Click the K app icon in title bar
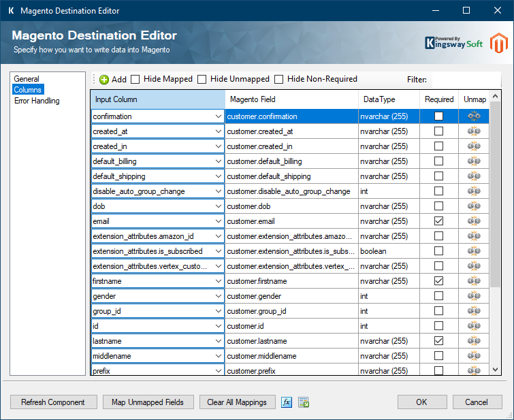Screen dimensions: 514x420 tap(11, 11)
